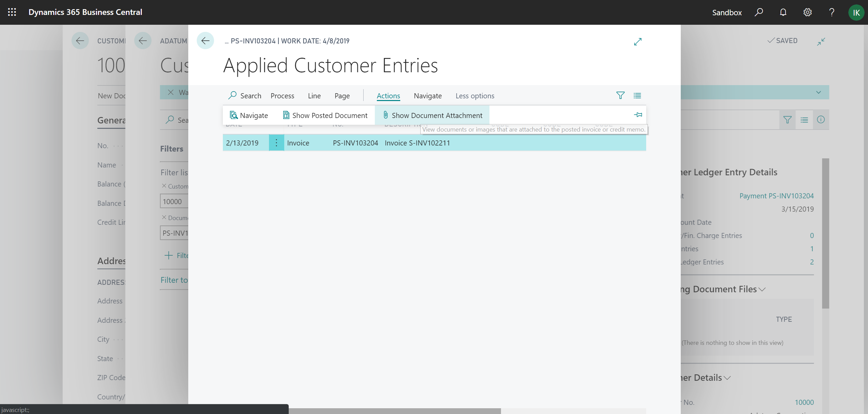Open the Payment PS-INV103204 link

tap(776, 196)
